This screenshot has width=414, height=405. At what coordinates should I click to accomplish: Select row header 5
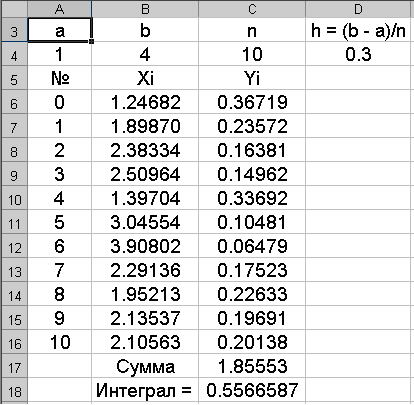tap(14, 78)
